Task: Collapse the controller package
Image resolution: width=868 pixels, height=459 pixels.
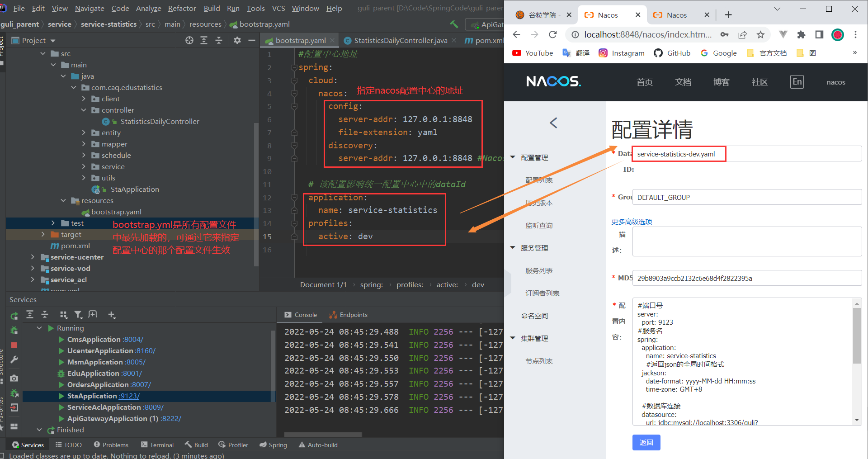Action: click(x=84, y=110)
